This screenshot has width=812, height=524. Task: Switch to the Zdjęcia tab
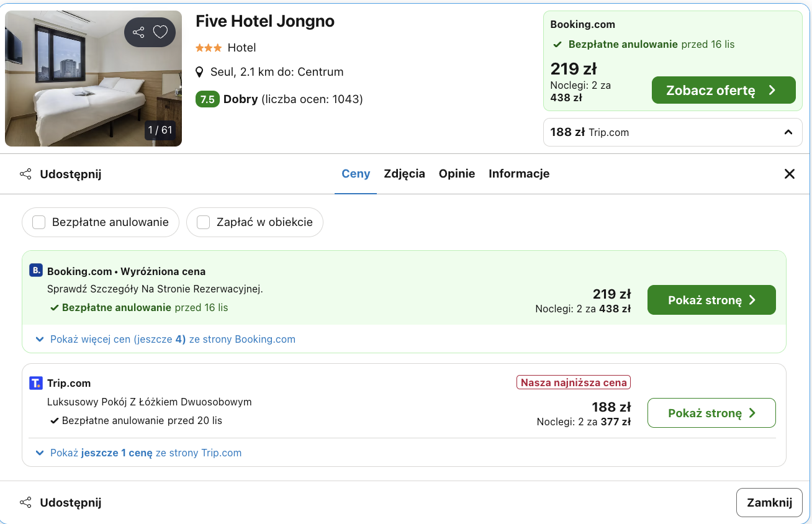tap(404, 174)
